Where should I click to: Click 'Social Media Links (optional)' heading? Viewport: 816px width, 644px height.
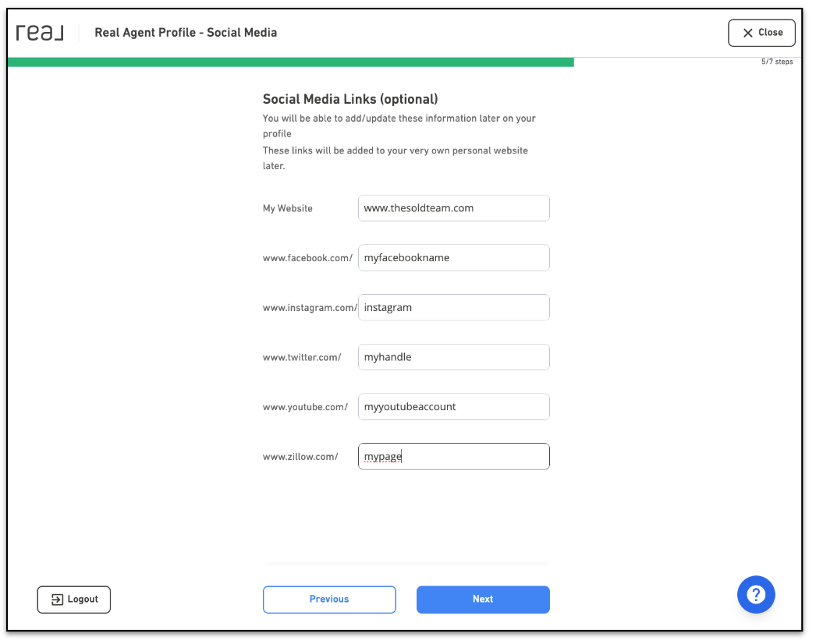coord(350,99)
